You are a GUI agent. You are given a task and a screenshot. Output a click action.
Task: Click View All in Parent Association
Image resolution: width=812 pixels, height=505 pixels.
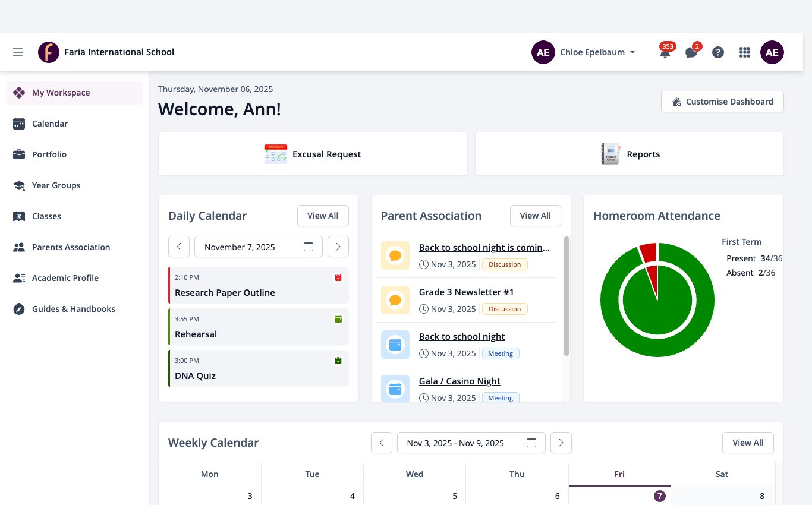(535, 216)
